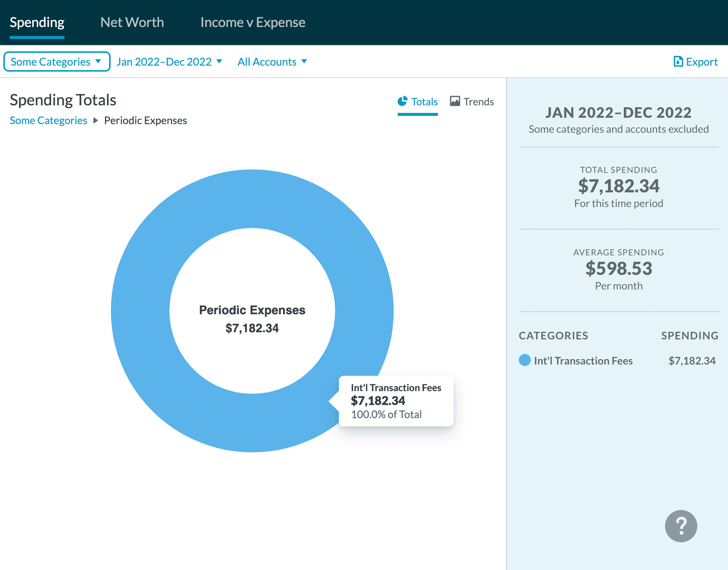The height and width of the screenshot is (570, 728).
Task: Click the Trends chart image icon
Action: pyautogui.click(x=455, y=101)
